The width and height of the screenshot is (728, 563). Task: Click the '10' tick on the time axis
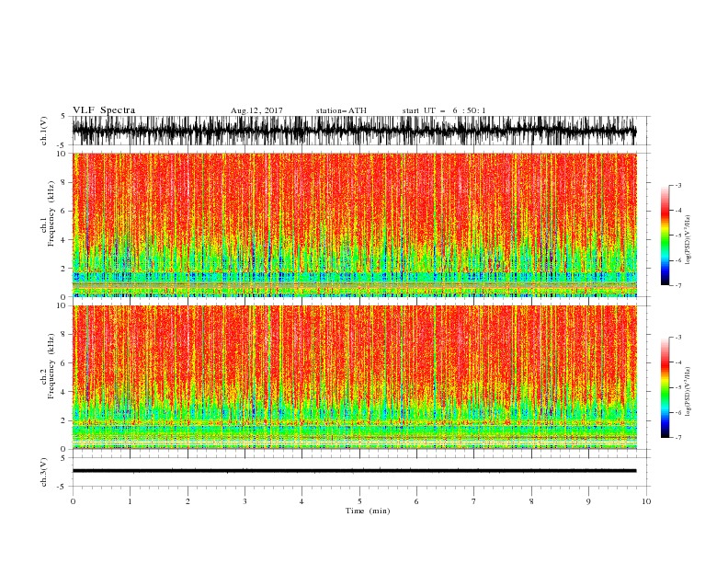pos(646,501)
